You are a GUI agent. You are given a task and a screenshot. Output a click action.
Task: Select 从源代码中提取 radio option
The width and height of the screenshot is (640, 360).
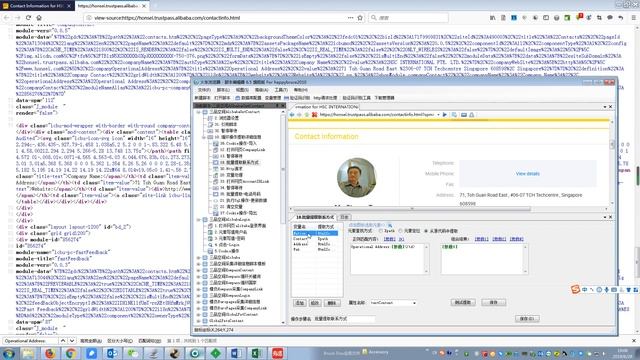click(x=426, y=231)
